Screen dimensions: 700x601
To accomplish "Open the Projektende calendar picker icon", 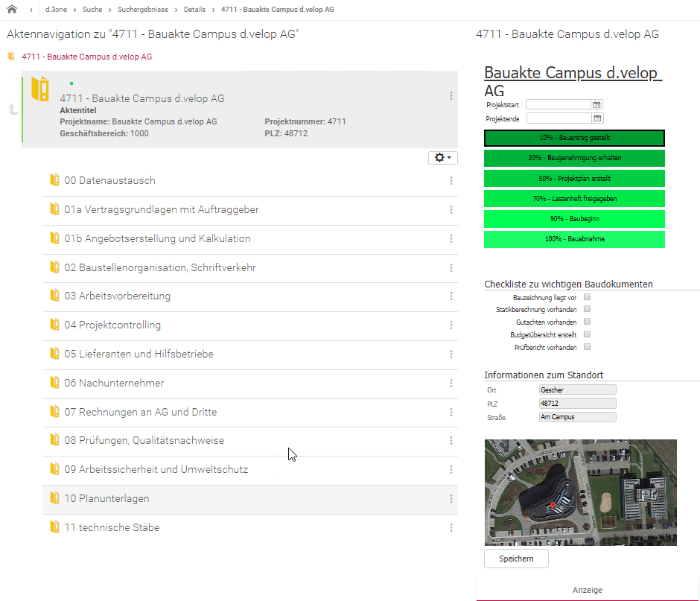I will [x=597, y=118].
